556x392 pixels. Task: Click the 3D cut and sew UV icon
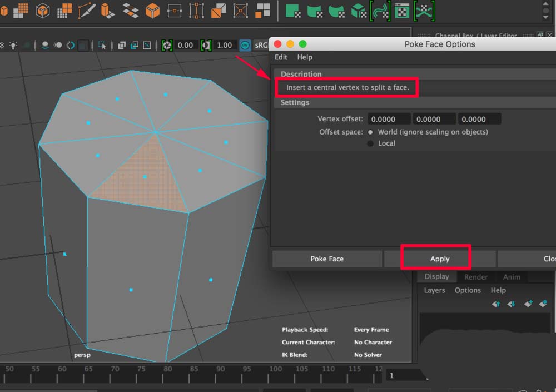[x=424, y=11]
